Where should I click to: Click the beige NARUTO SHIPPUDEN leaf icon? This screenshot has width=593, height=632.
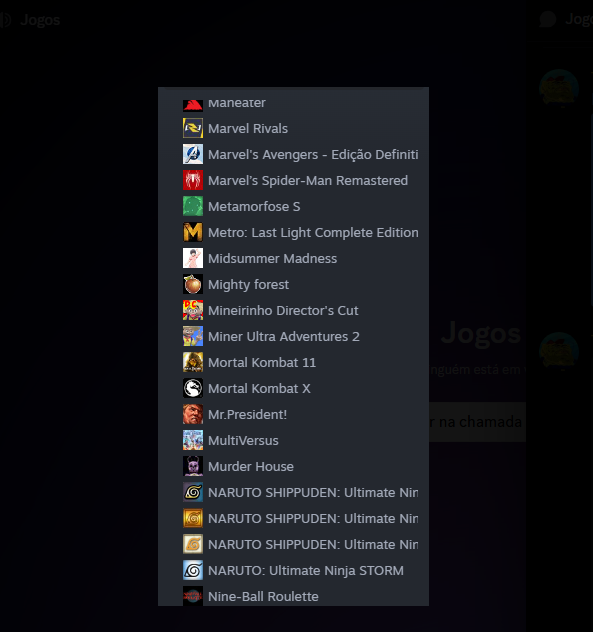pos(193,544)
